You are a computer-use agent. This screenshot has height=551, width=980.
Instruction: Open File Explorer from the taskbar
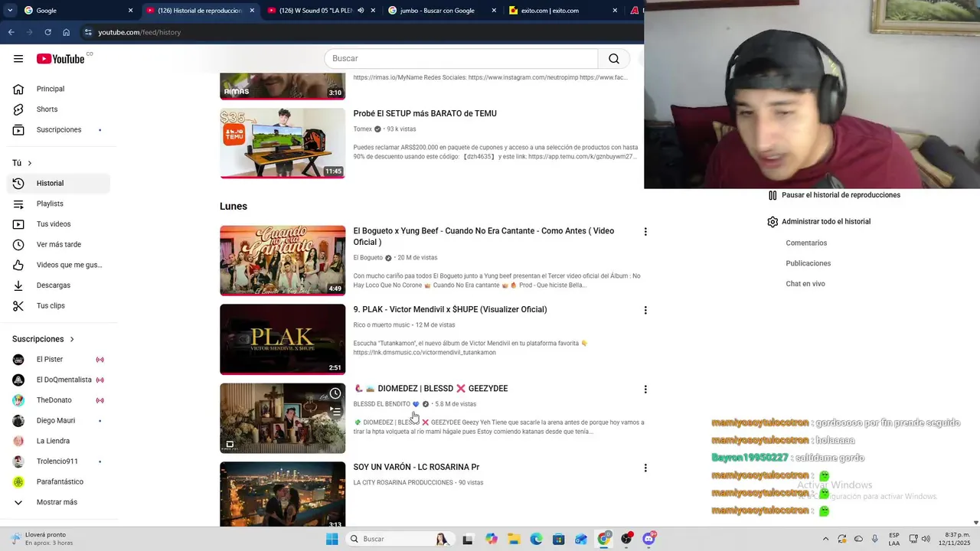[514, 539]
